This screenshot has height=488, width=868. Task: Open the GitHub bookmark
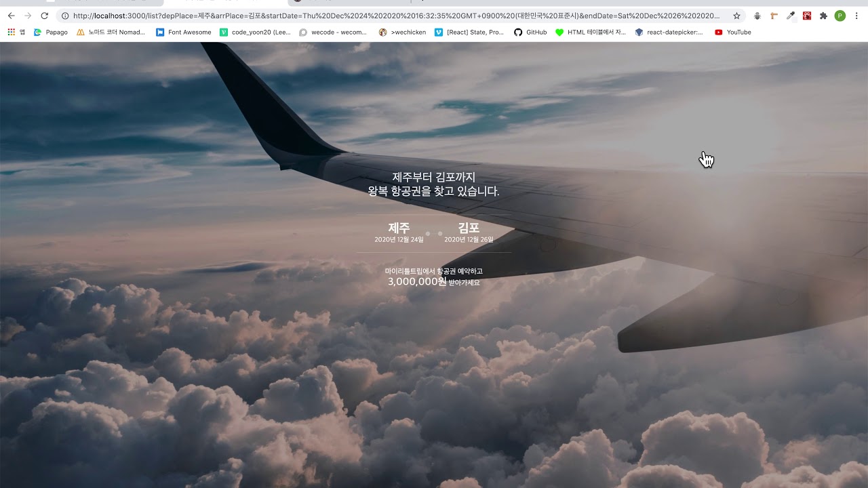point(530,32)
